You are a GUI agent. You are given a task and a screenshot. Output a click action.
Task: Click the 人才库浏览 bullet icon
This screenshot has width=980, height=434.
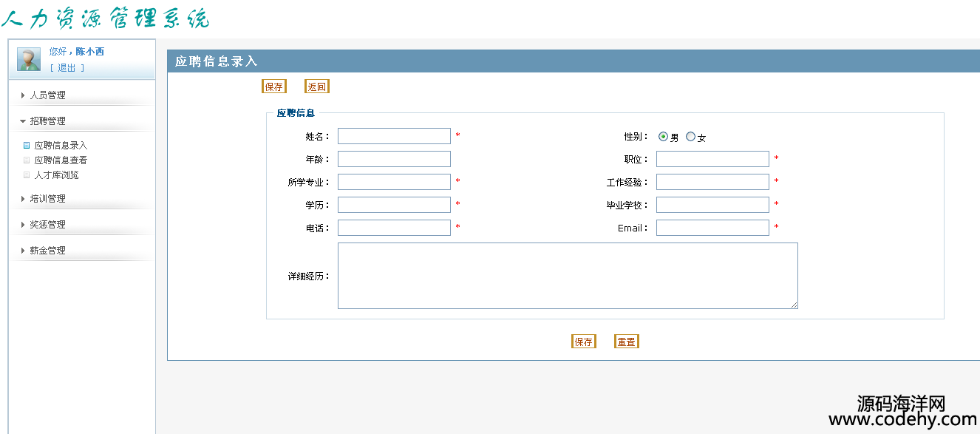[27, 175]
